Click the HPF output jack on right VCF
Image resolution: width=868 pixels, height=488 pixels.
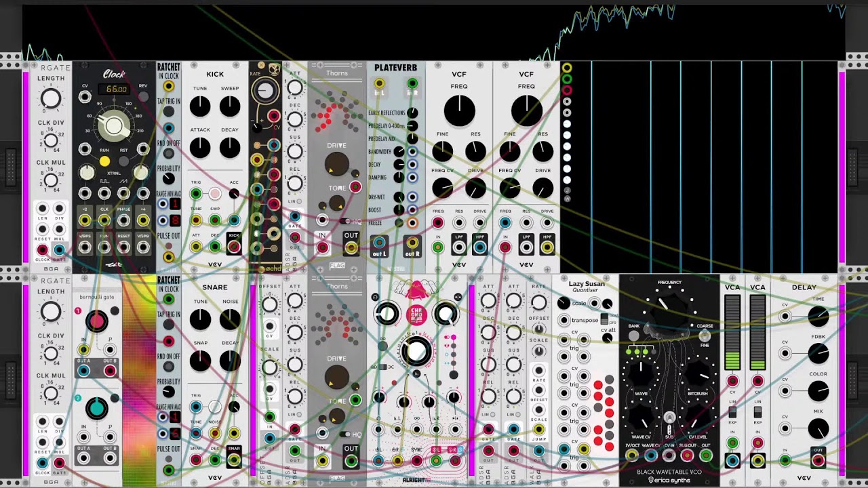tap(547, 247)
